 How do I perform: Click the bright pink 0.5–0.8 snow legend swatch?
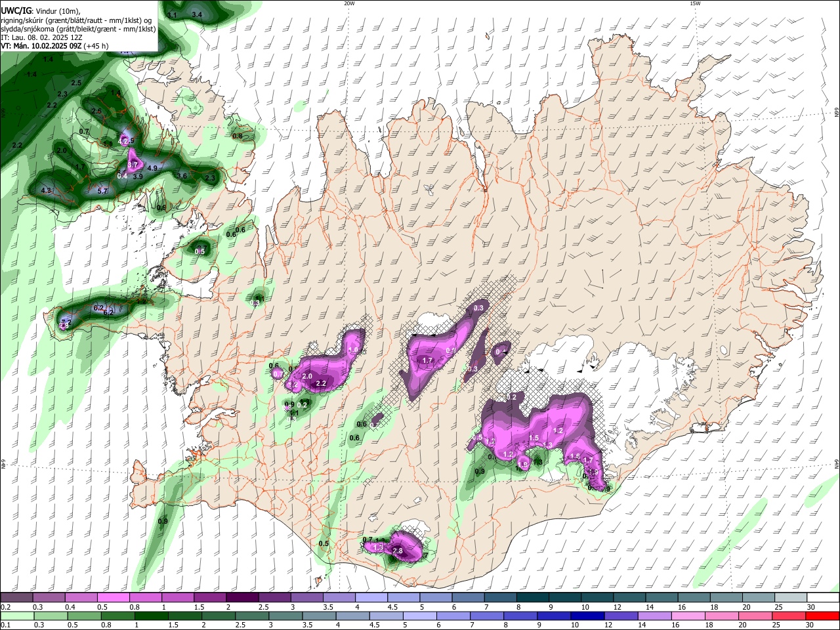(x=112, y=598)
